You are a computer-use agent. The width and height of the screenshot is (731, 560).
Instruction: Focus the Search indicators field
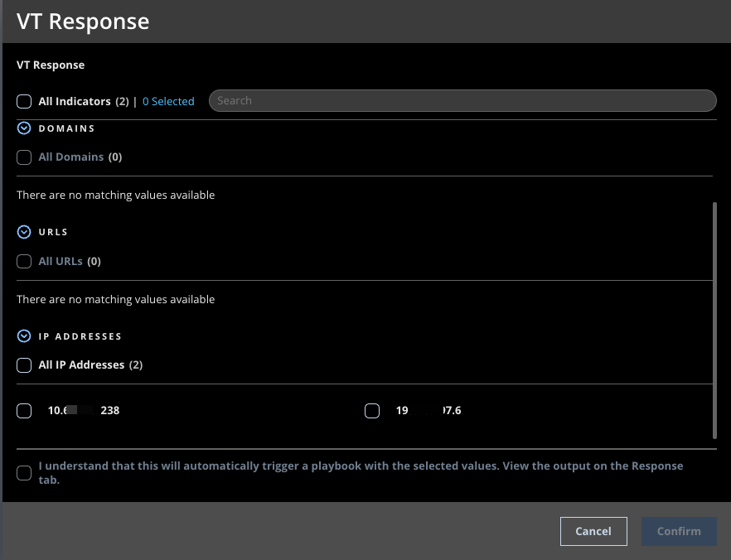[462, 100]
